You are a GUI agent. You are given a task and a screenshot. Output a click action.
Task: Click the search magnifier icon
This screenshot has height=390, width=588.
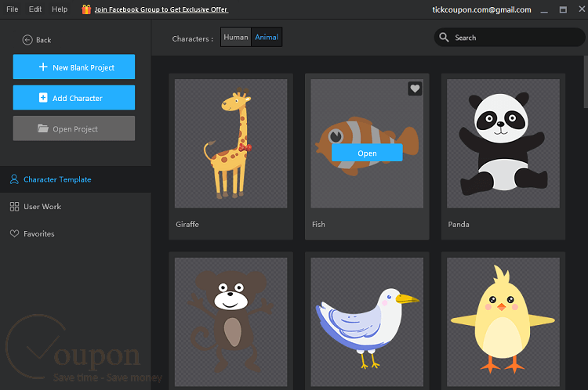coord(444,37)
